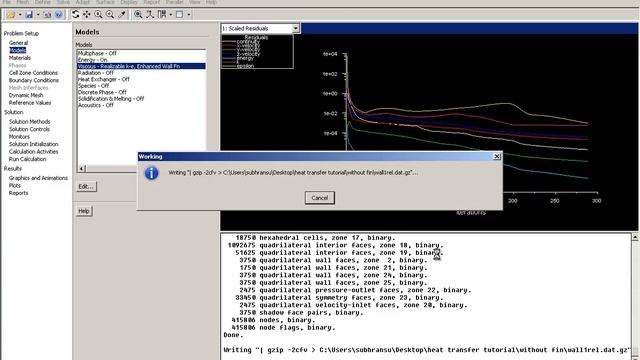Open the Scaled Residuals window dropdown
Image resolution: width=640 pixels, height=360 pixels.
click(296, 28)
